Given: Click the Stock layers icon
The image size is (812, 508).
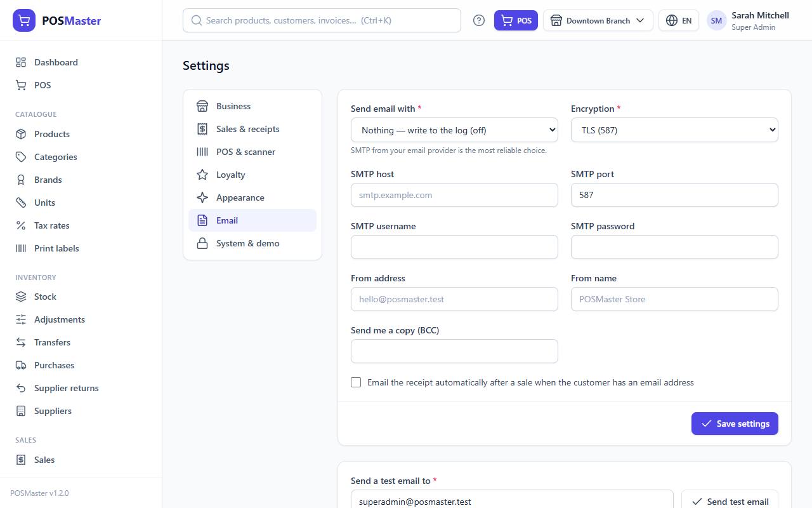Looking at the screenshot, I should click(21, 297).
